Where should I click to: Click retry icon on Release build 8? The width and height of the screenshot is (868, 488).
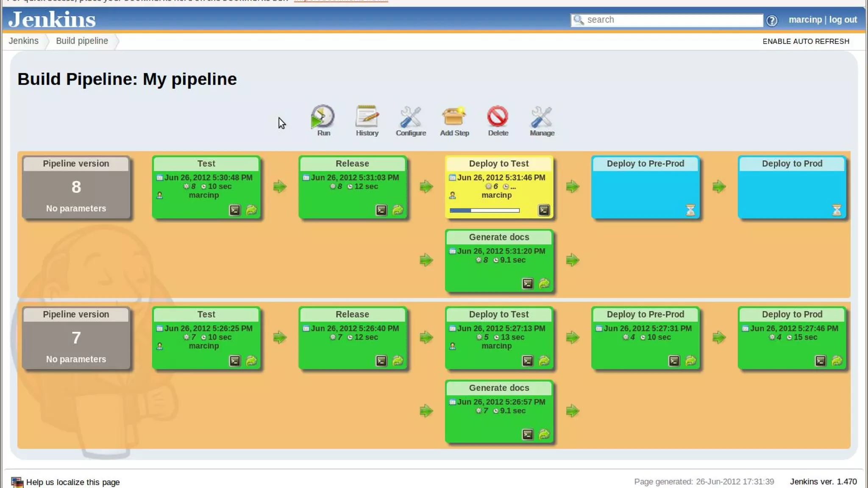coord(398,210)
